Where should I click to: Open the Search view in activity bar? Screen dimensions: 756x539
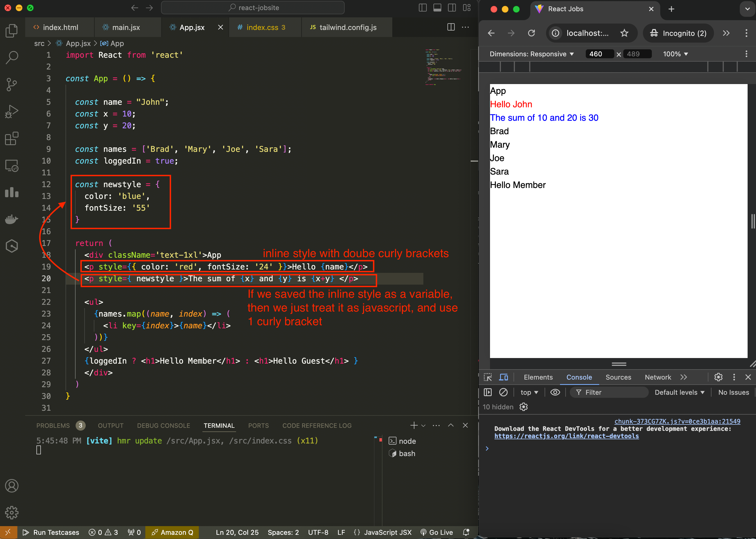tap(11, 57)
